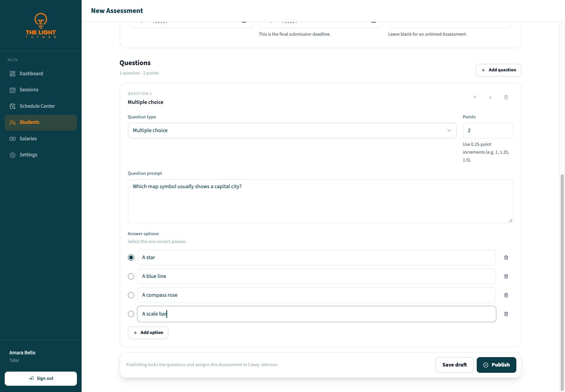
Task: Click the 'A compass rose' option field
Action: tap(316, 295)
